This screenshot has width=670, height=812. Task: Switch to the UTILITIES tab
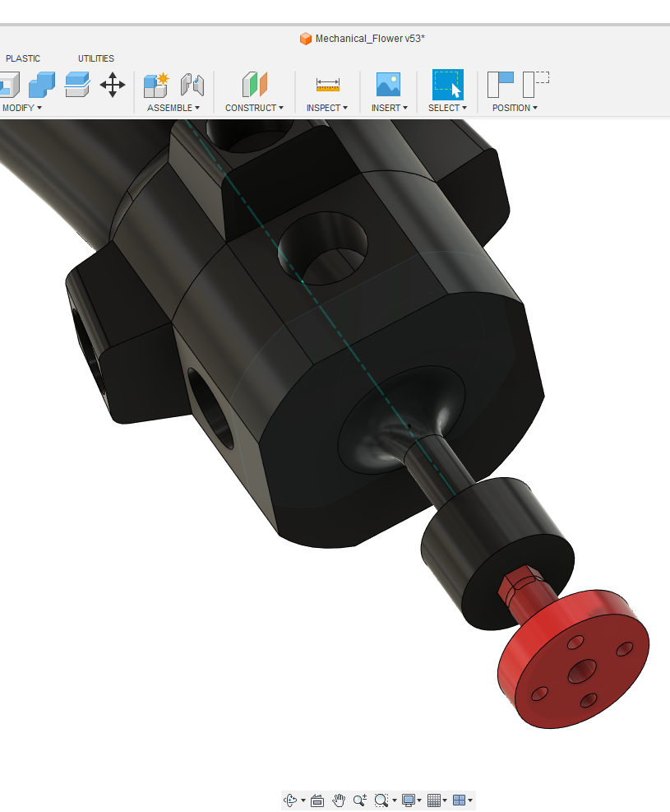(96, 58)
